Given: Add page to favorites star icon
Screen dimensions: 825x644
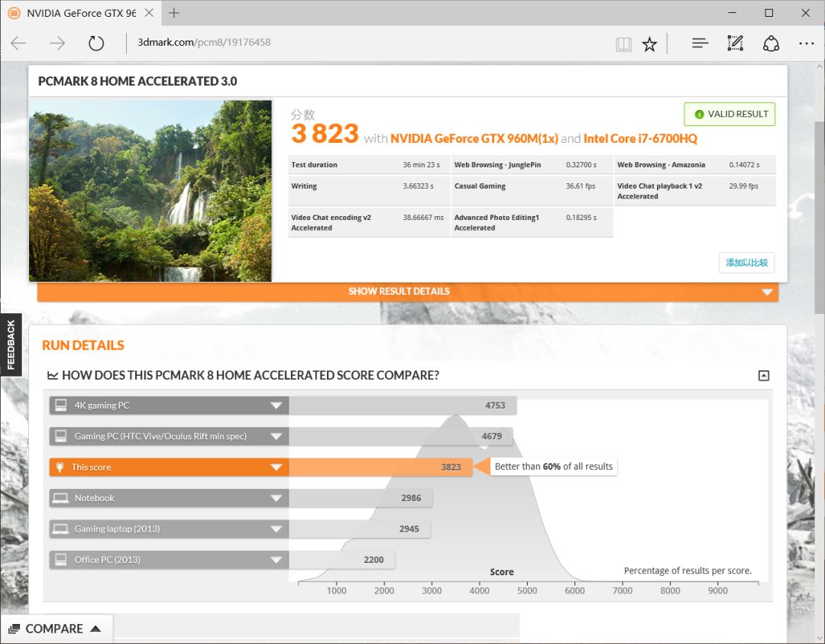Looking at the screenshot, I should [x=649, y=44].
